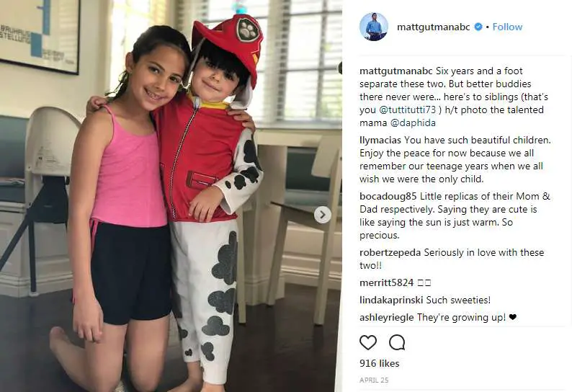Follow the mattgutmanabc account
572x392 pixels.
coord(507,27)
